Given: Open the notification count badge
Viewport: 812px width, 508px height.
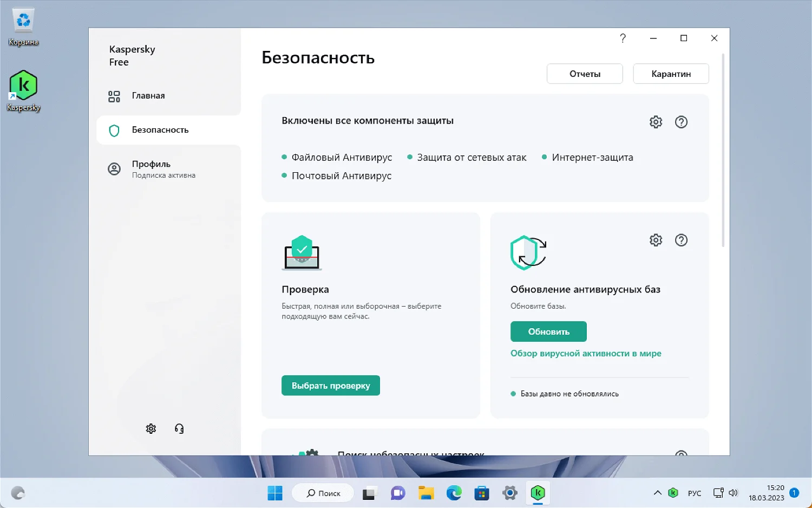Looking at the screenshot, I should tap(794, 493).
